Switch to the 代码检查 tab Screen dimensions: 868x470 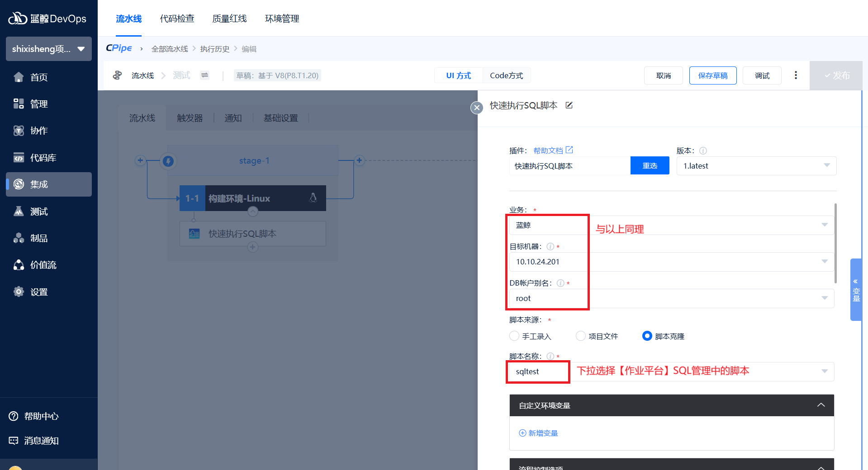pyautogui.click(x=177, y=19)
